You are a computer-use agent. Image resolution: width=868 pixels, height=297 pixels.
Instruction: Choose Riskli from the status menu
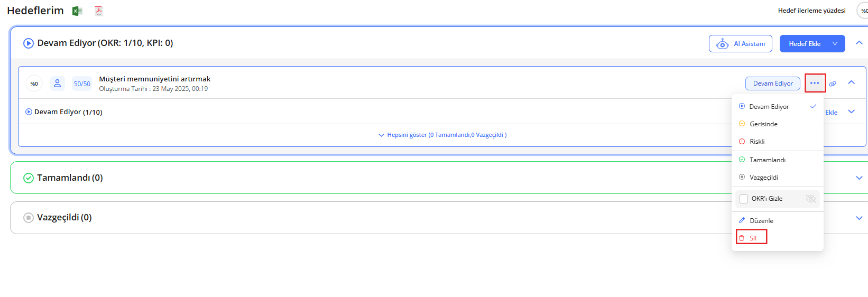(757, 142)
